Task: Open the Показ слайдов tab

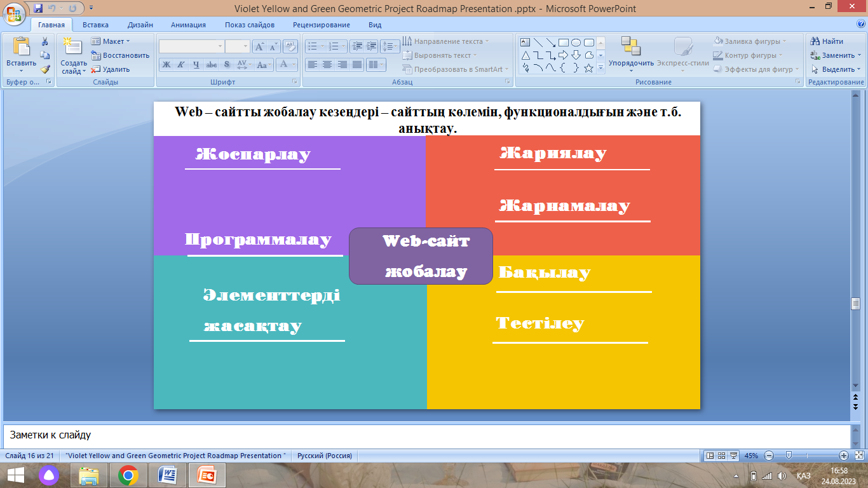Action: (250, 25)
